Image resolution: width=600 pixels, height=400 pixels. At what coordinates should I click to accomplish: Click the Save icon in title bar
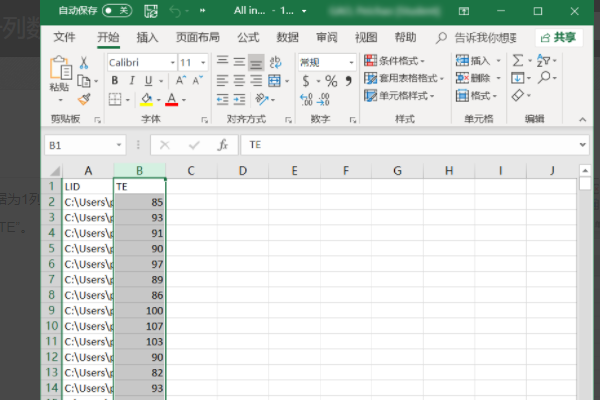(x=151, y=11)
